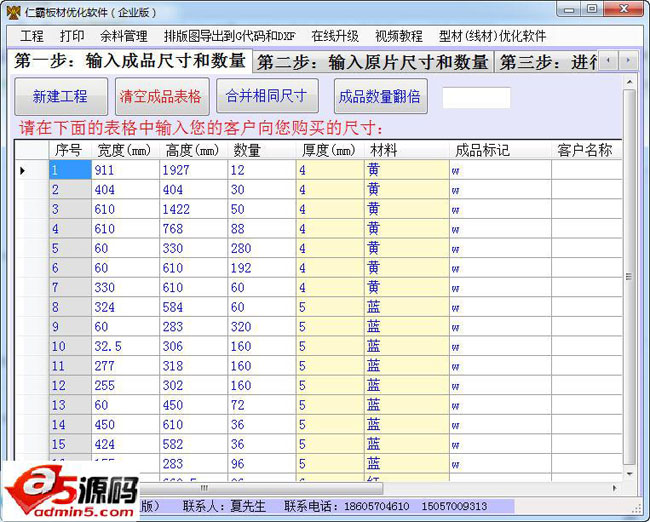Click the 材料 column header
Image resolution: width=650 pixels, height=522 pixels.
tap(407, 150)
